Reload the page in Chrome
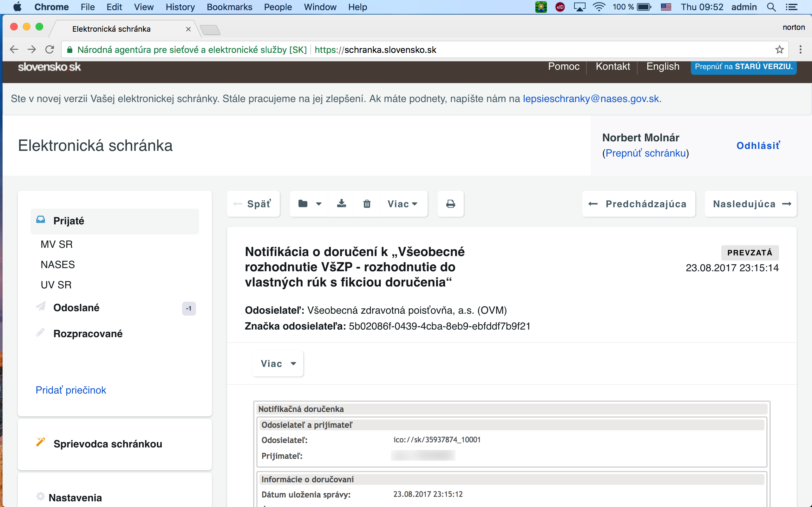Image resolution: width=812 pixels, height=507 pixels. [x=50, y=50]
